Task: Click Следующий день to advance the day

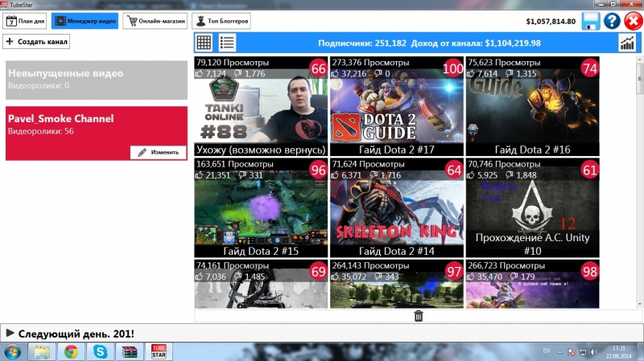Action: (x=76, y=334)
